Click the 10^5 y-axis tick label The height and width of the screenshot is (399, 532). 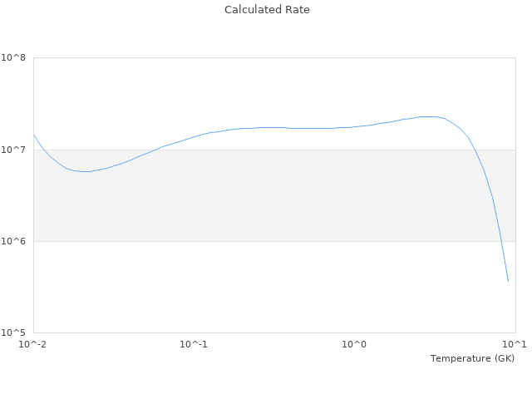pyautogui.click(x=14, y=332)
